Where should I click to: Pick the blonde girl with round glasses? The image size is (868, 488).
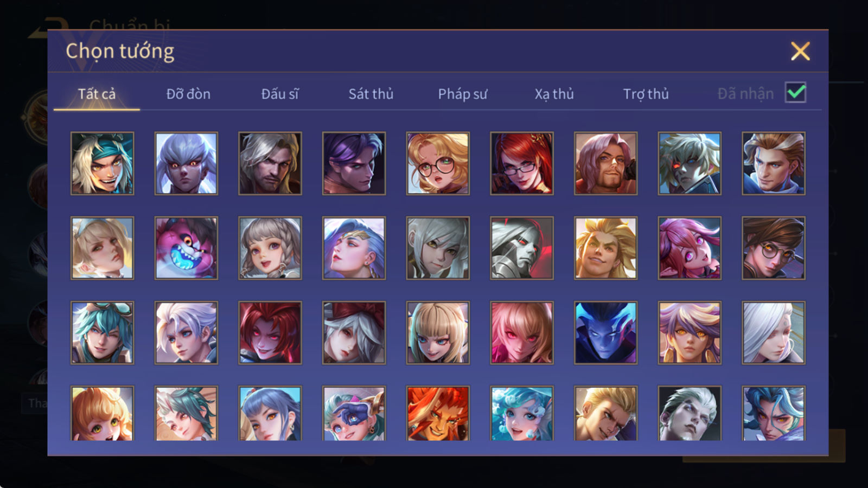click(438, 163)
